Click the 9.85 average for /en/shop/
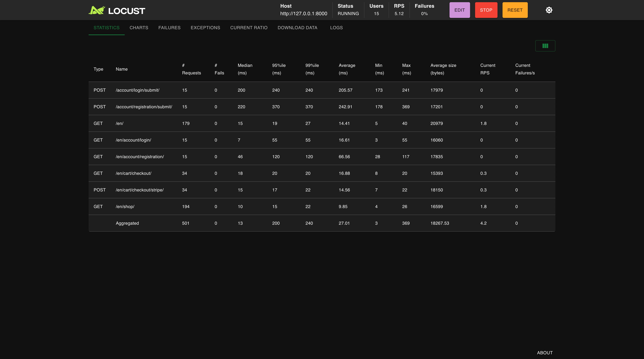The image size is (644, 359). (343, 206)
